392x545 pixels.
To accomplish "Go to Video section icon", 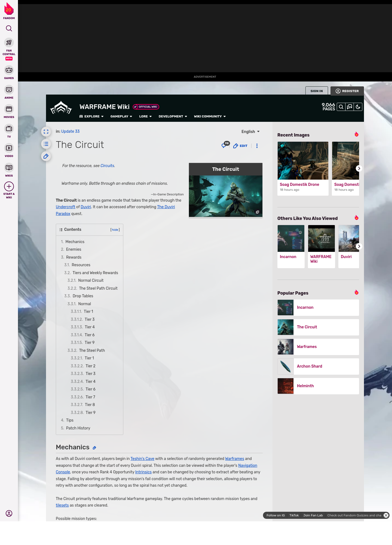I will pos(9,148).
